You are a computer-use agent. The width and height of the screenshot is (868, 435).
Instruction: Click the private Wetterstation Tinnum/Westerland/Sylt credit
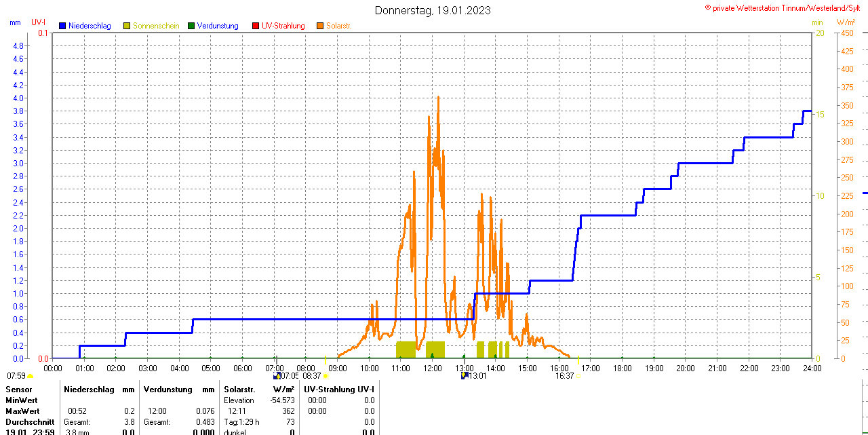tap(785, 7)
